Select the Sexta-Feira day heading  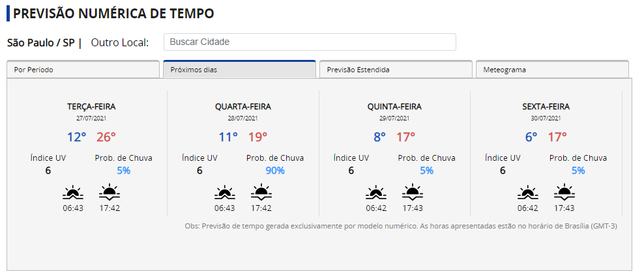pos(546,107)
